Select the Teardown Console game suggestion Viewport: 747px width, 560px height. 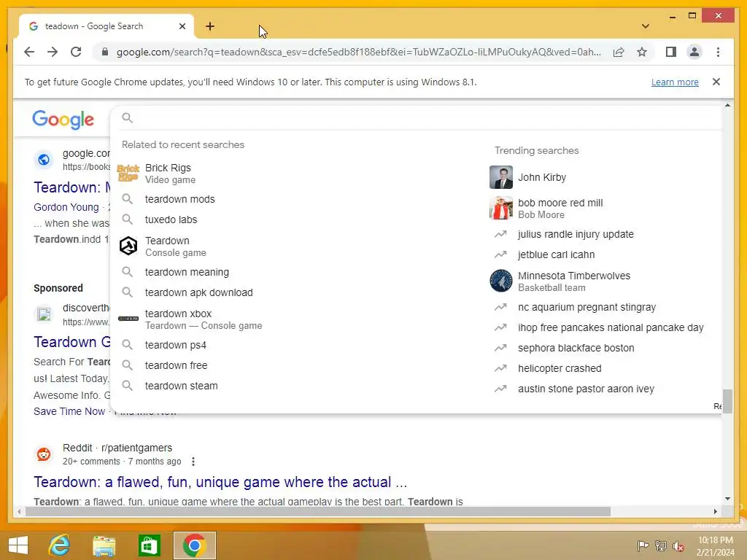pos(295,246)
